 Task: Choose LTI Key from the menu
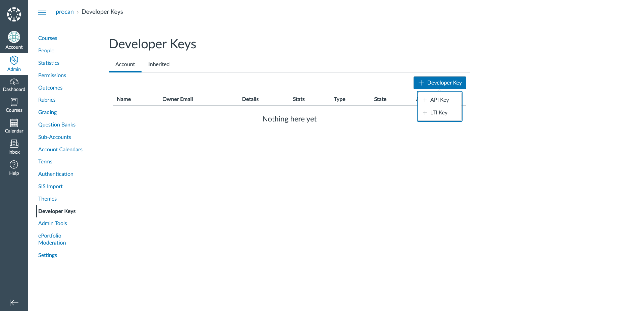[439, 113]
